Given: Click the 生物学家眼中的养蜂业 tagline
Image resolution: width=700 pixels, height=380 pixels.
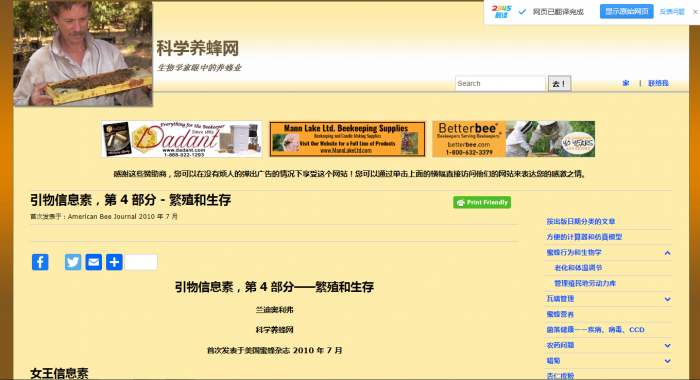Looking at the screenshot, I should tap(199, 68).
